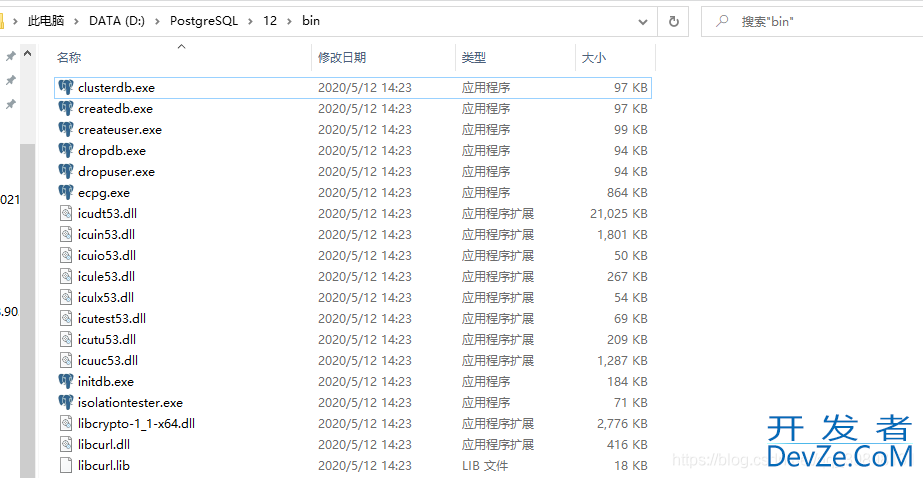Viewport: 923px width, 478px height.
Task: Expand chevron after DATA (D:) in path
Action: click(x=157, y=21)
